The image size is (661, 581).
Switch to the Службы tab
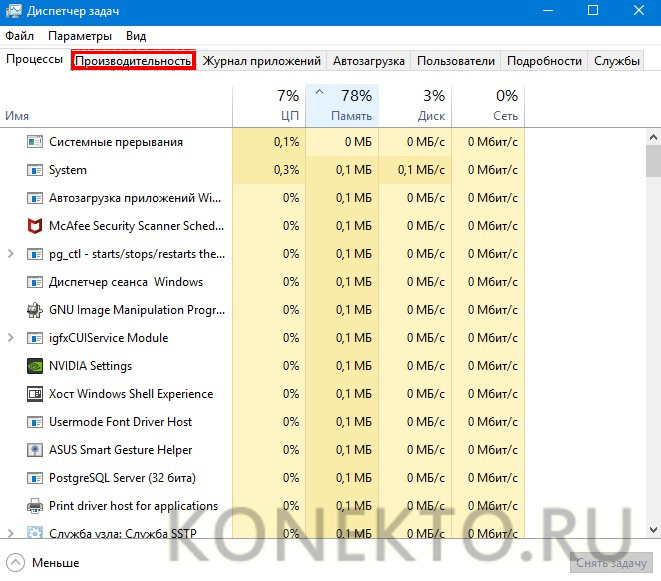617,61
